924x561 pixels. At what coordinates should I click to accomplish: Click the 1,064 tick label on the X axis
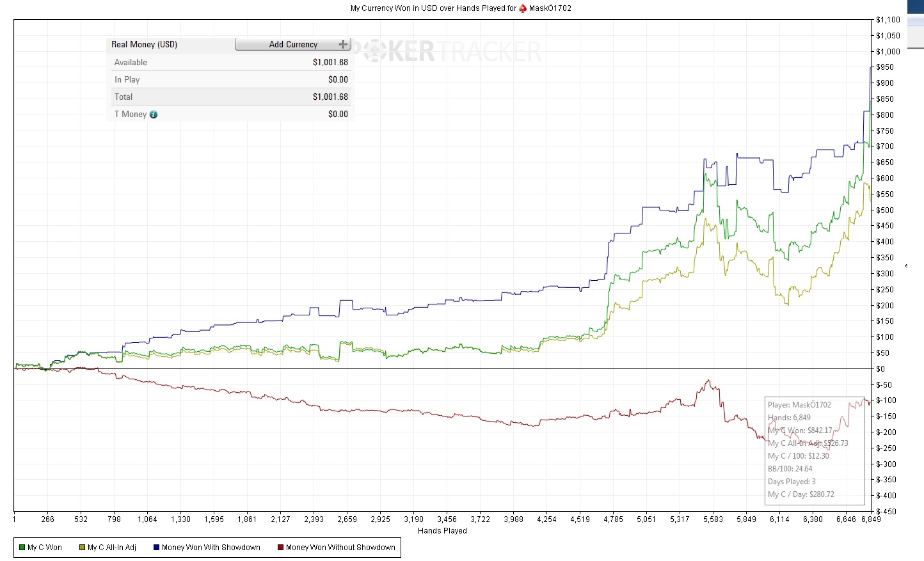(x=147, y=519)
